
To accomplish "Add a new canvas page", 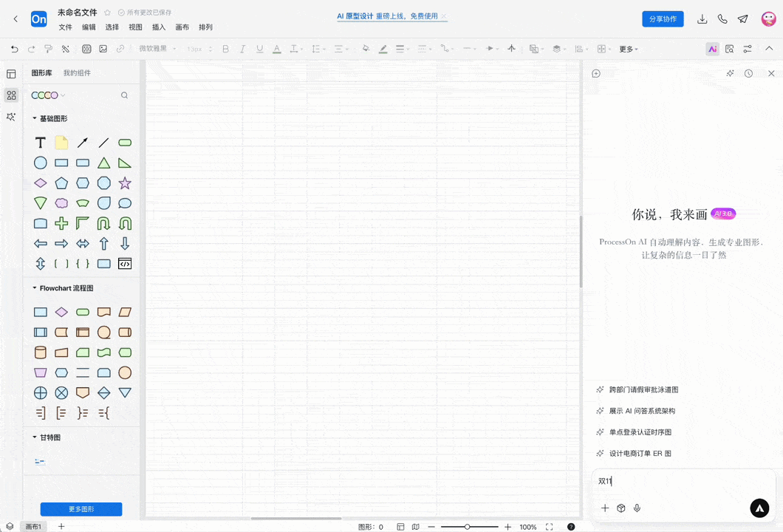I will point(61,527).
